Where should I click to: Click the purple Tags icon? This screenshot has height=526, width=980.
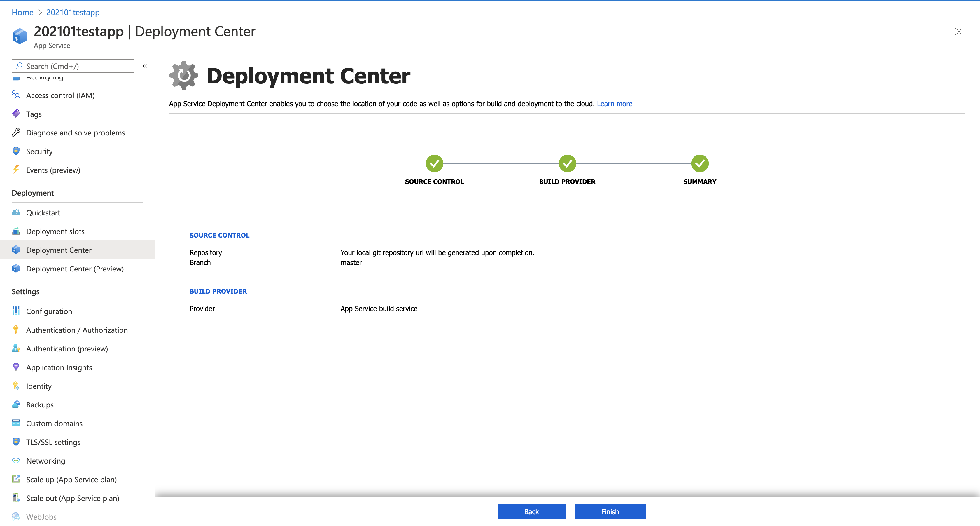15,114
